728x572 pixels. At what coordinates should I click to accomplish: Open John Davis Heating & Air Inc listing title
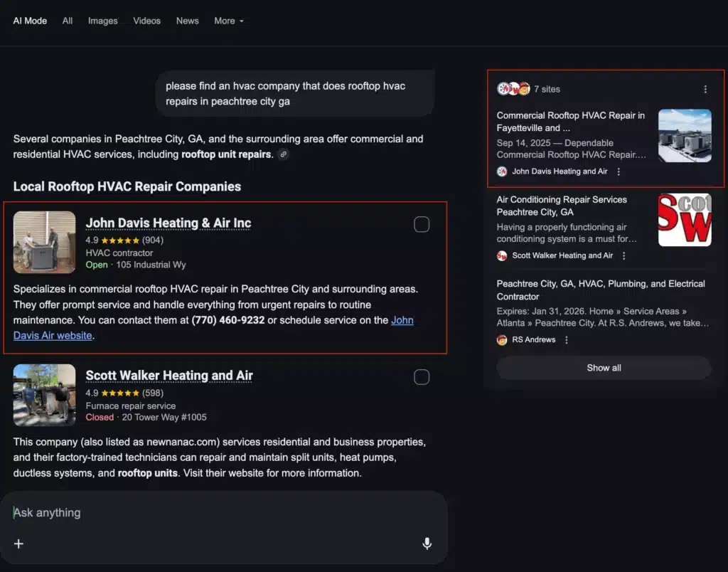(168, 223)
